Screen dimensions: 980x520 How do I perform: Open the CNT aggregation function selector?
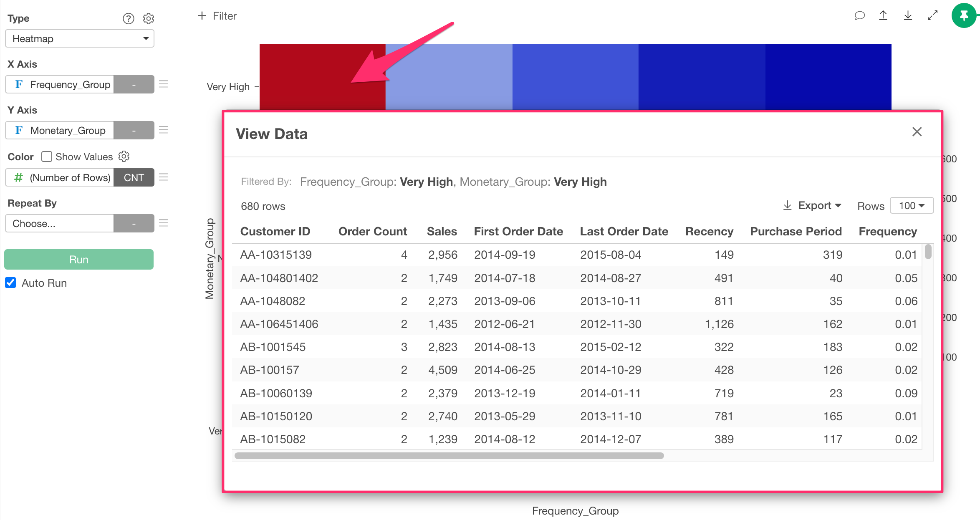[134, 177]
